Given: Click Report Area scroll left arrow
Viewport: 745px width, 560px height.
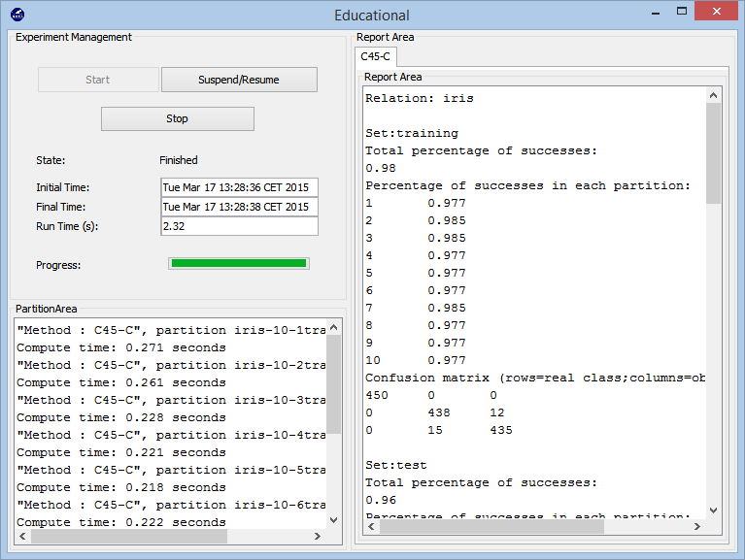Looking at the screenshot, I should coord(372,526).
